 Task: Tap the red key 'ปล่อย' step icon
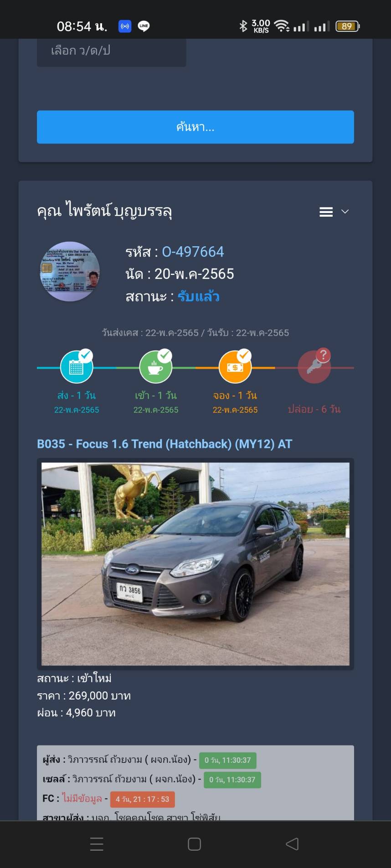pos(314,367)
